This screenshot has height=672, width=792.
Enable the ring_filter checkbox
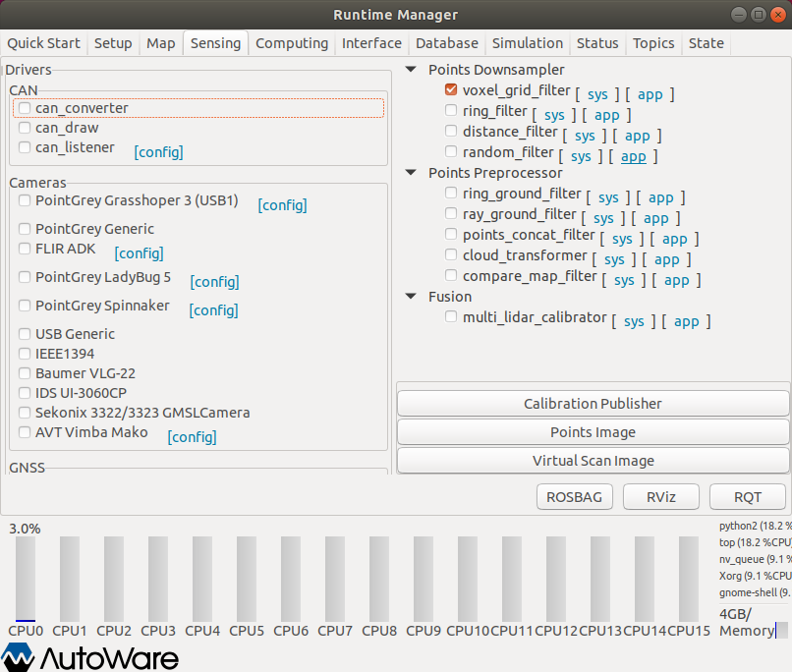451,110
